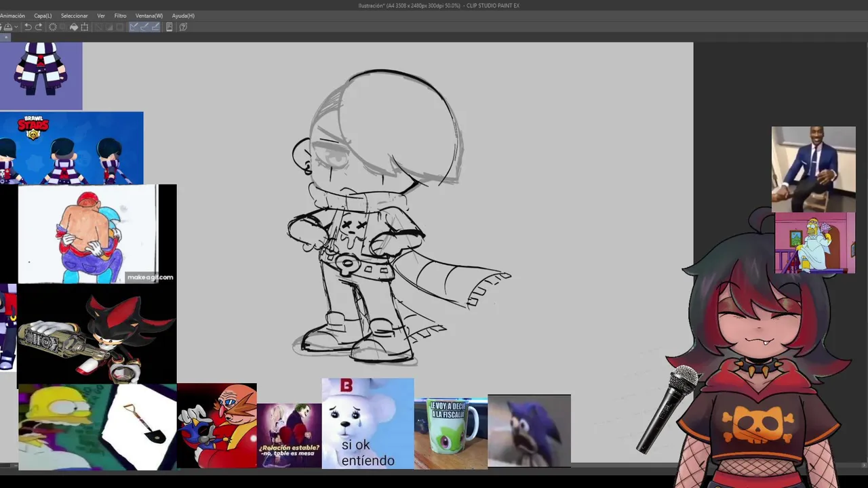Click the man in suit image
Image resolution: width=868 pixels, height=488 pixels.
pyautogui.click(x=813, y=169)
